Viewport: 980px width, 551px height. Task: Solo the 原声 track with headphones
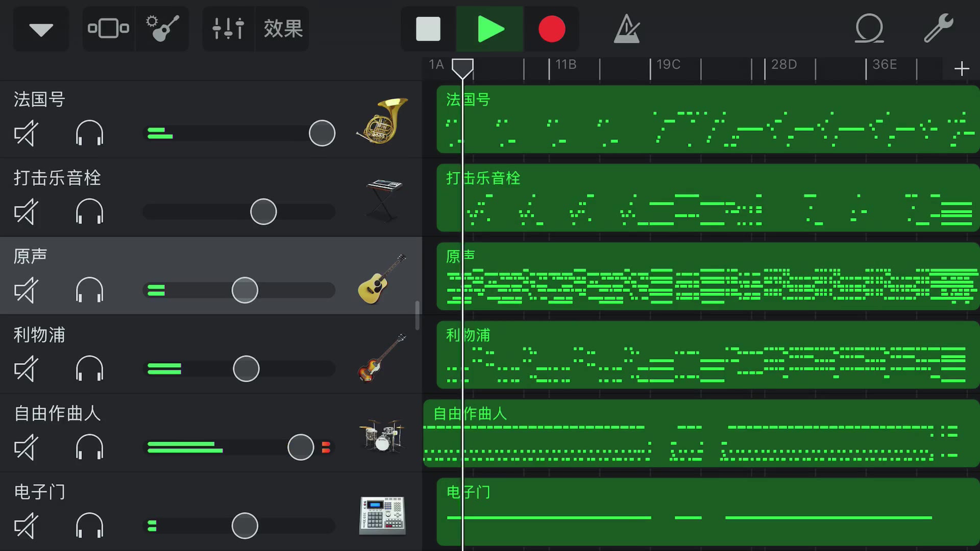[x=89, y=290]
